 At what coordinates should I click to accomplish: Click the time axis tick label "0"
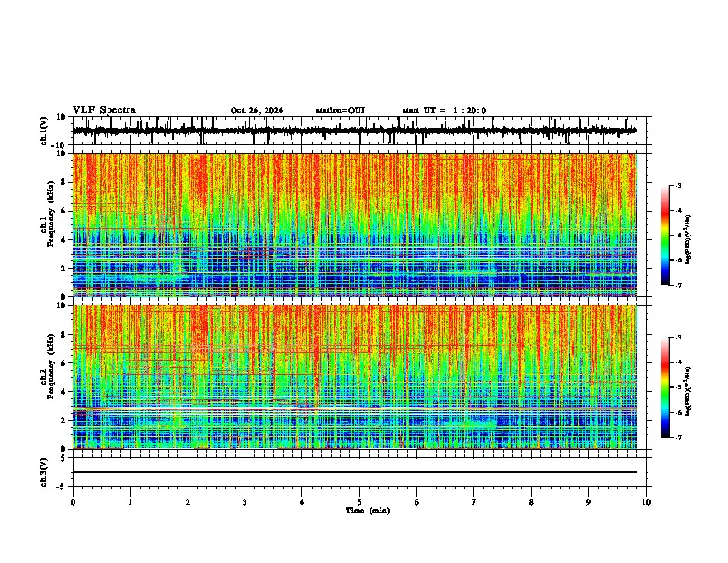(x=73, y=502)
